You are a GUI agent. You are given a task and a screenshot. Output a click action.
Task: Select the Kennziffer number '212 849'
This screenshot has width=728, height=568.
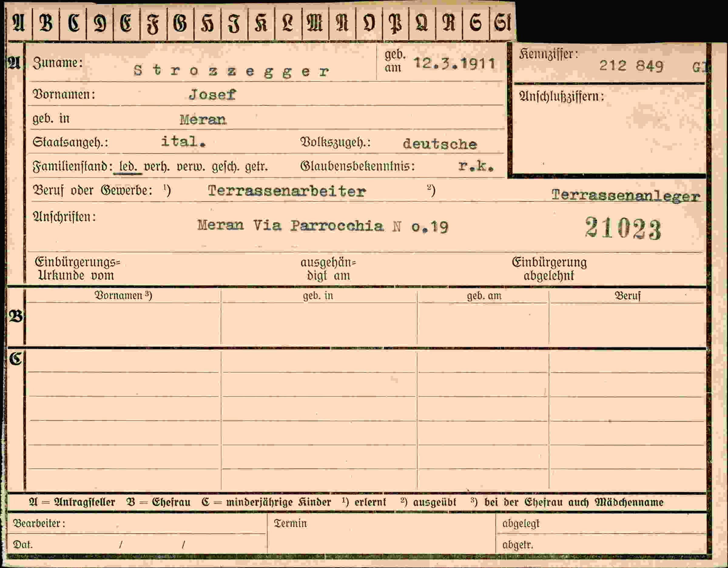click(631, 66)
